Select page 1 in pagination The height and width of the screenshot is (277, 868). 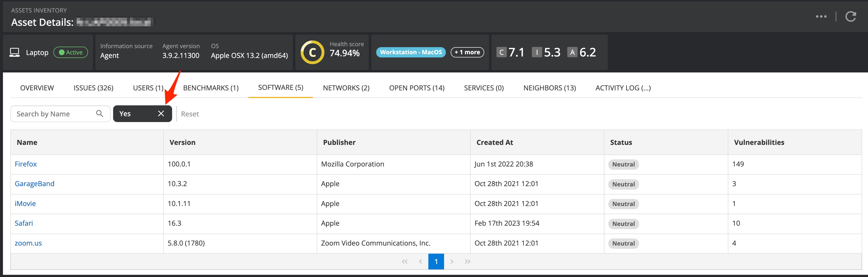[436, 262]
